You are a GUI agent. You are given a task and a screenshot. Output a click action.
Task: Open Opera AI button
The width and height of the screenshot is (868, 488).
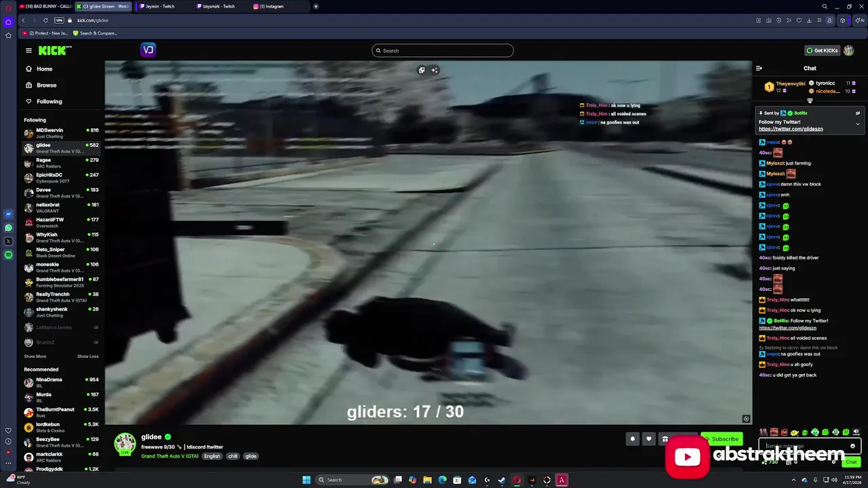coord(861,20)
